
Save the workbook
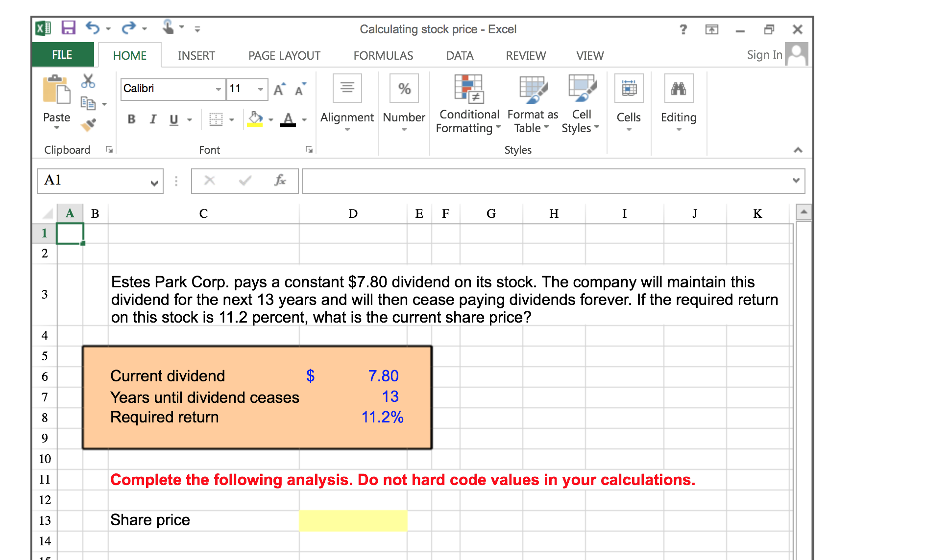coord(68,28)
